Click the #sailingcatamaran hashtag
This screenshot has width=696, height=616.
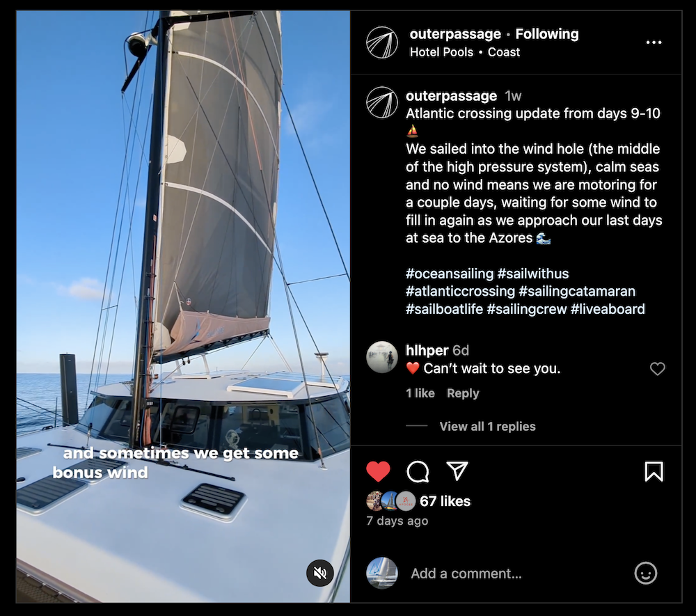coord(577,291)
